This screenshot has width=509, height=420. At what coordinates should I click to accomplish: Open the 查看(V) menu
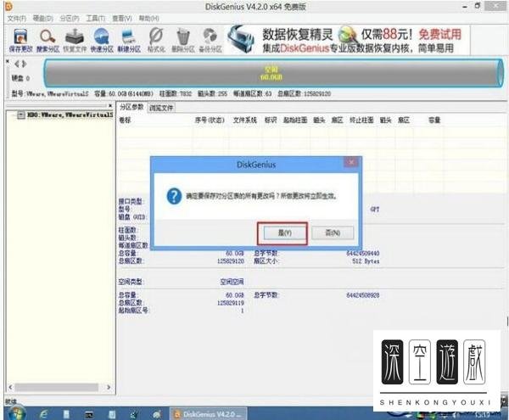coord(122,18)
